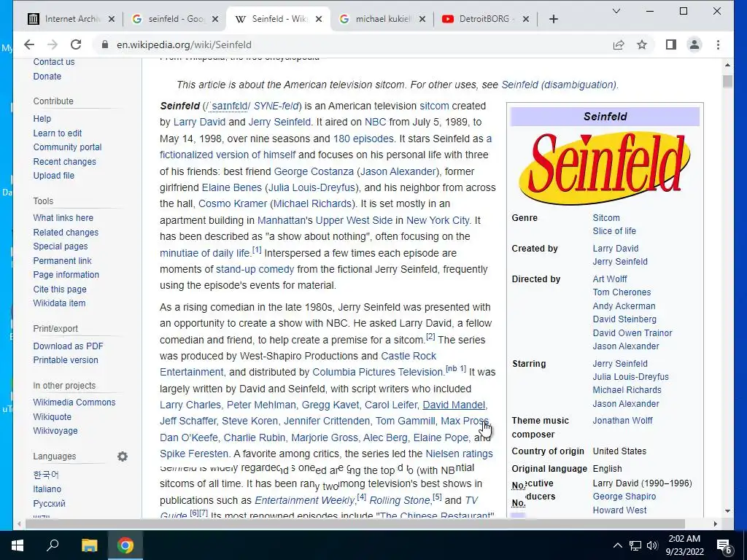Open File Explorer from the taskbar
The width and height of the screenshot is (747, 560).
pyautogui.click(x=89, y=545)
